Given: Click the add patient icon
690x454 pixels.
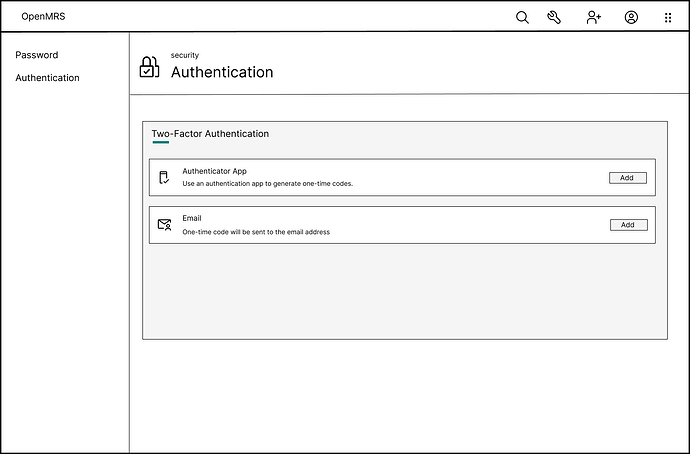Looking at the screenshot, I should click(x=594, y=17).
